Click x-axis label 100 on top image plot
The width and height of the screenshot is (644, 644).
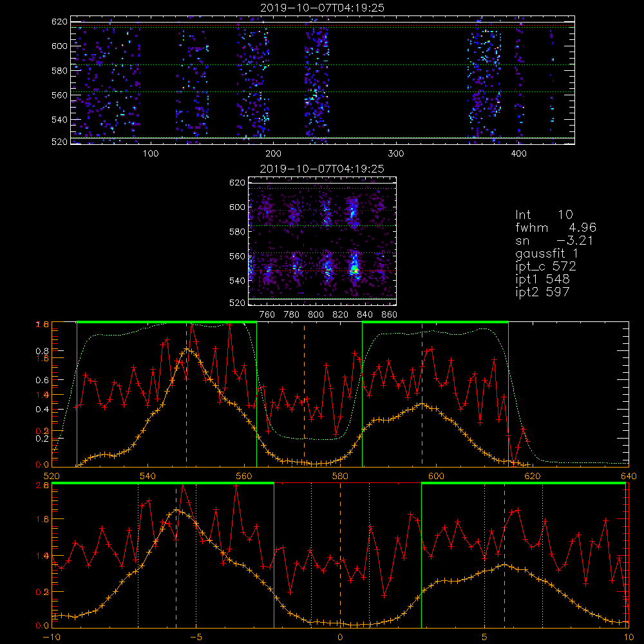point(151,154)
